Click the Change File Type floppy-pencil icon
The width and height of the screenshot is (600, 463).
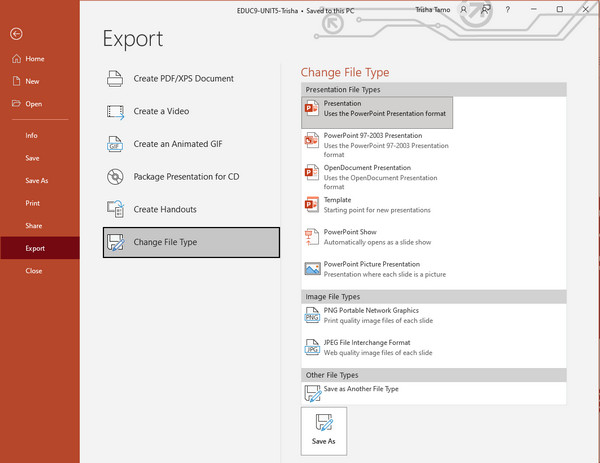tap(115, 242)
